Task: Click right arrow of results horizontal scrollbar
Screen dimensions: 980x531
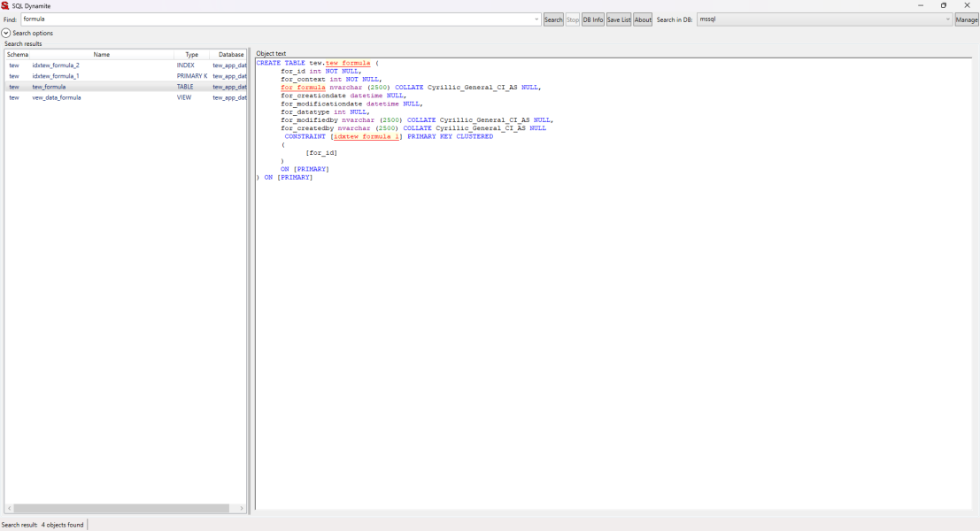Action: coord(242,509)
